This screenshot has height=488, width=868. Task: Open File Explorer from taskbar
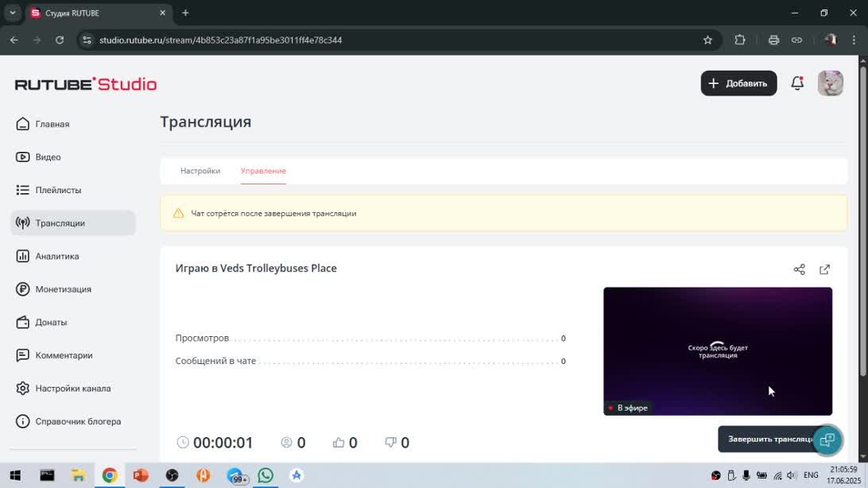click(78, 475)
